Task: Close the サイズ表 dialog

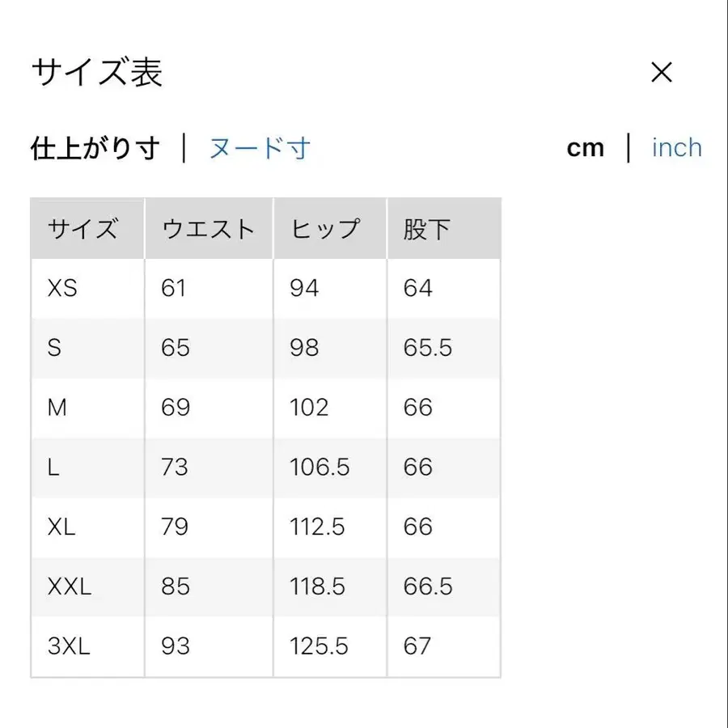Action: [x=662, y=73]
